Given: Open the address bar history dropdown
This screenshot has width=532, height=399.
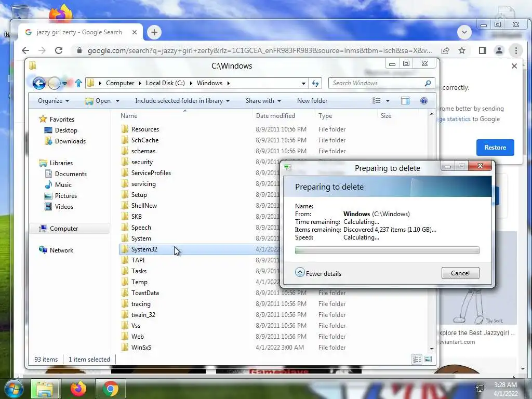Looking at the screenshot, I should point(303,83).
